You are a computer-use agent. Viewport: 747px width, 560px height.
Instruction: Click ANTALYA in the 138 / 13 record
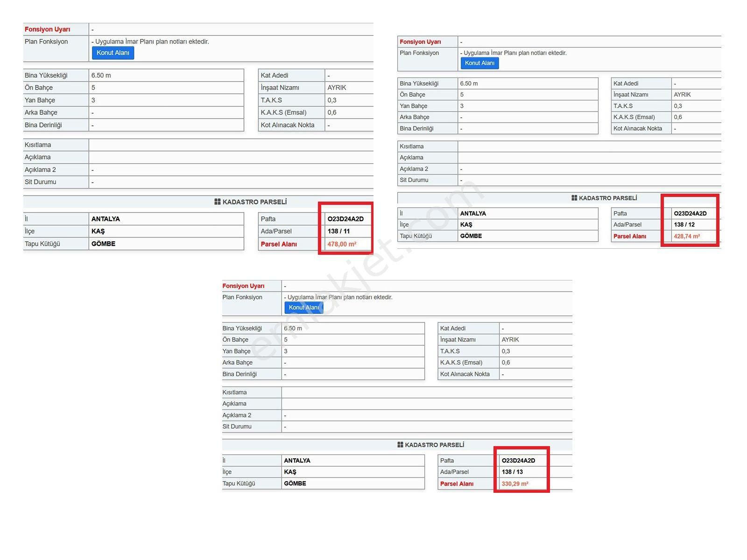[x=297, y=460]
